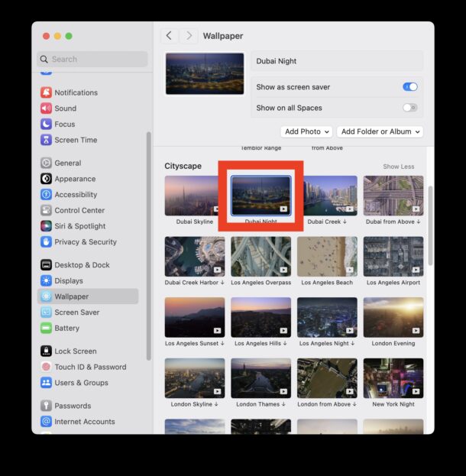Open the Add Photo dropdown
The image size is (466, 476).
pos(306,131)
